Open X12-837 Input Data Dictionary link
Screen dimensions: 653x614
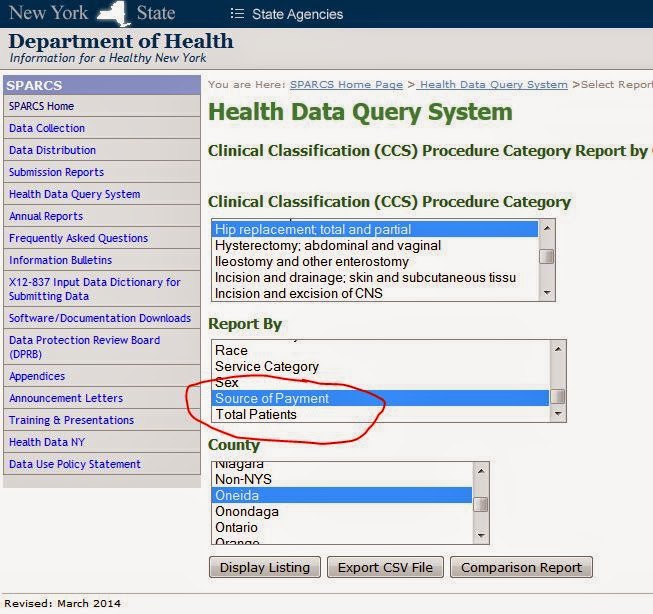pos(95,289)
